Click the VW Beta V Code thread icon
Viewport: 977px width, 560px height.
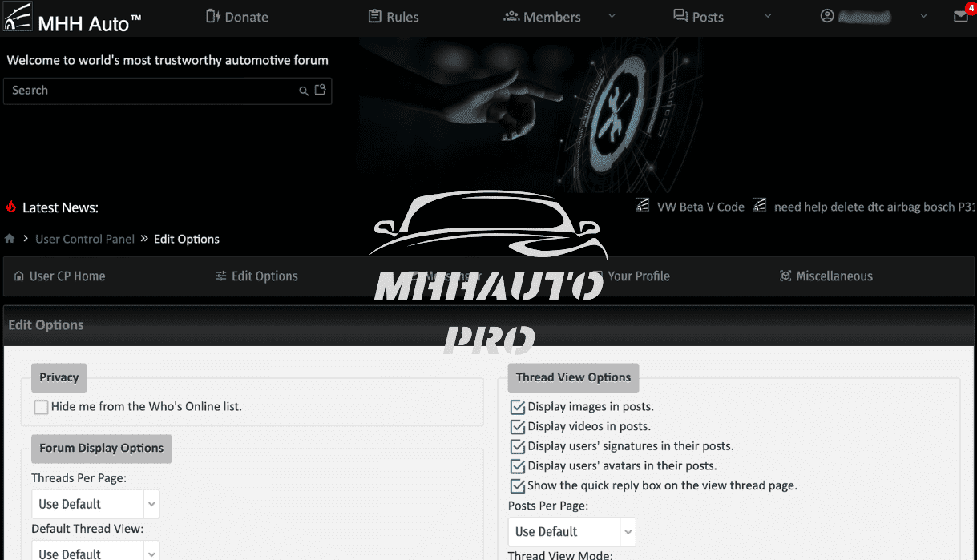click(x=643, y=207)
